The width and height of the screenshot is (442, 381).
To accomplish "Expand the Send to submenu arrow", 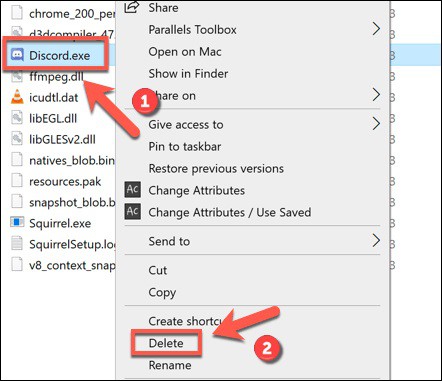I will point(376,241).
